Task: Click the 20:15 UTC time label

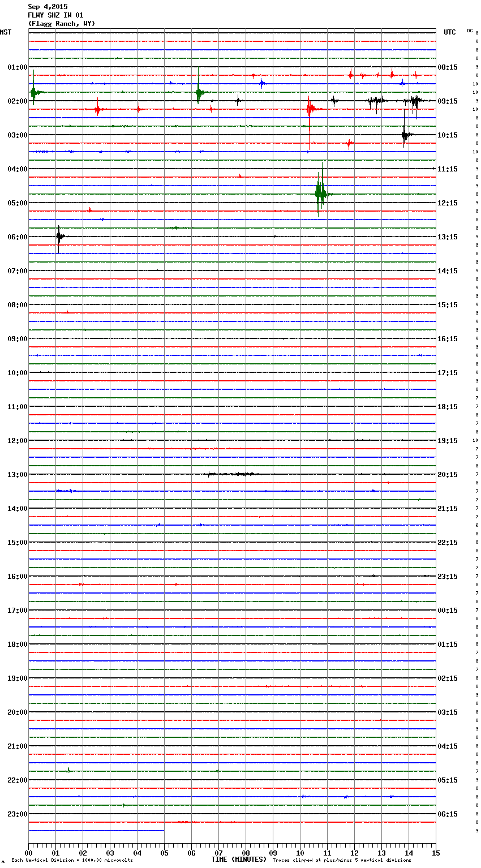Action: click(x=448, y=474)
